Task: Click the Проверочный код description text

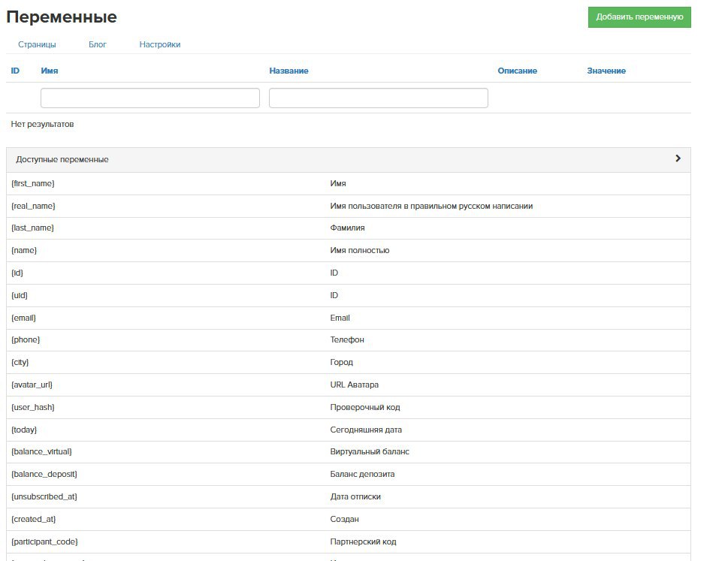Action: [x=365, y=407]
